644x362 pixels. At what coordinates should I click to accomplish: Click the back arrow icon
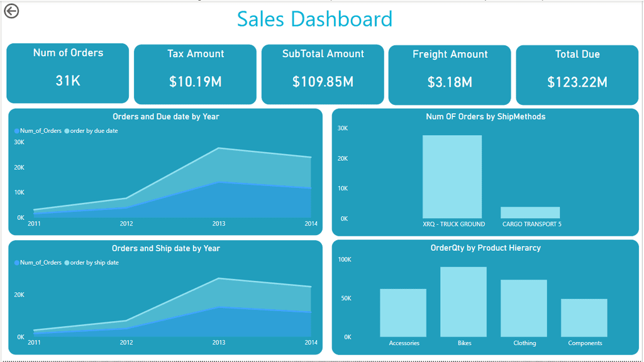(11, 11)
